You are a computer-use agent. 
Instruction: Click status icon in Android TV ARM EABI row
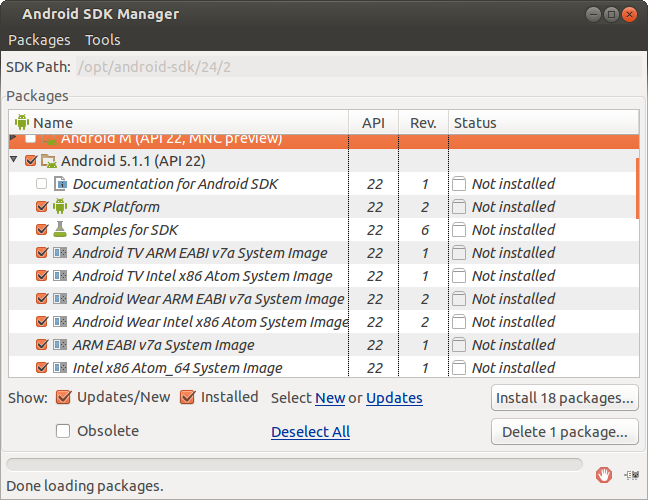pos(459,252)
